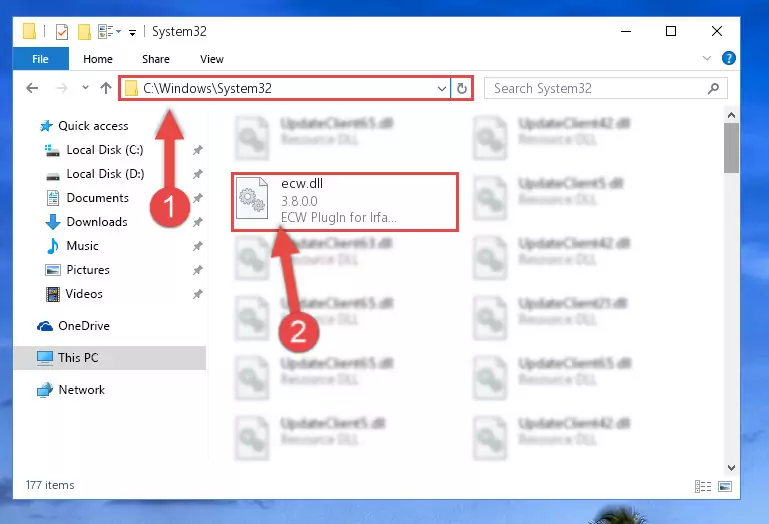Click the pin icon next to Pictures
The width and height of the screenshot is (769, 524).
(x=198, y=270)
